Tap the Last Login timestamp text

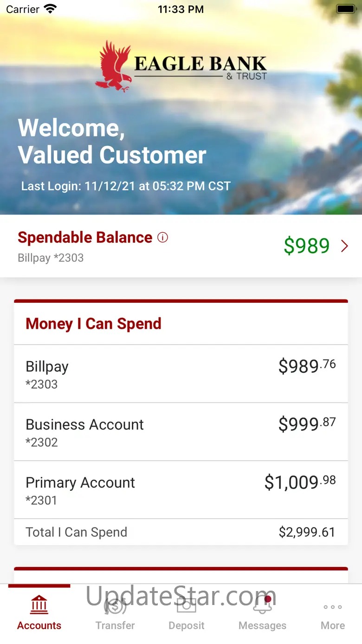pyautogui.click(x=126, y=186)
